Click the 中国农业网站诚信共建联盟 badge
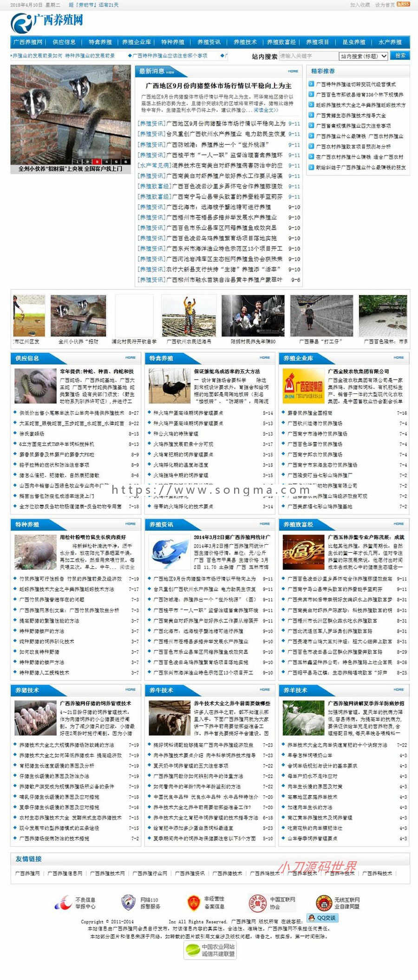Image resolution: width=418 pixels, height=980 pixels. coord(210,950)
